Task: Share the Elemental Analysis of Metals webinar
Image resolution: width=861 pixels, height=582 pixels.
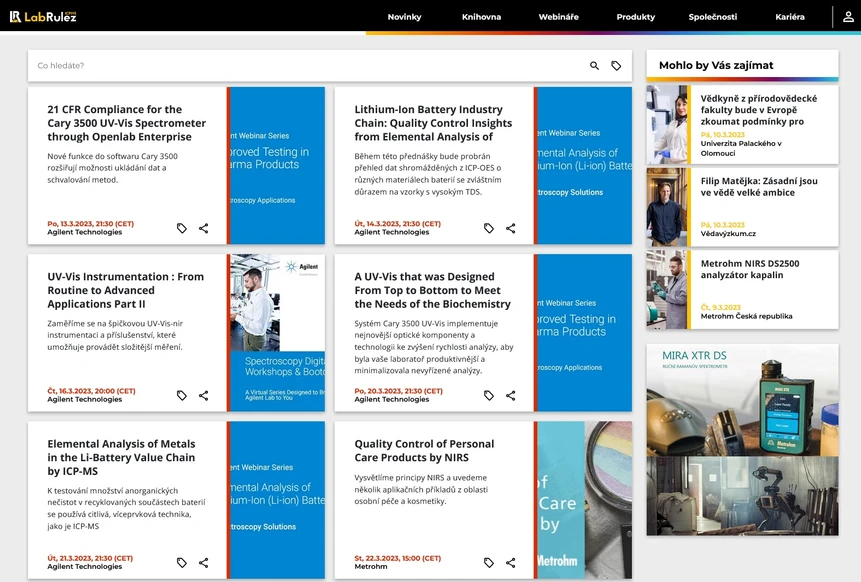Action: click(x=204, y=562)
